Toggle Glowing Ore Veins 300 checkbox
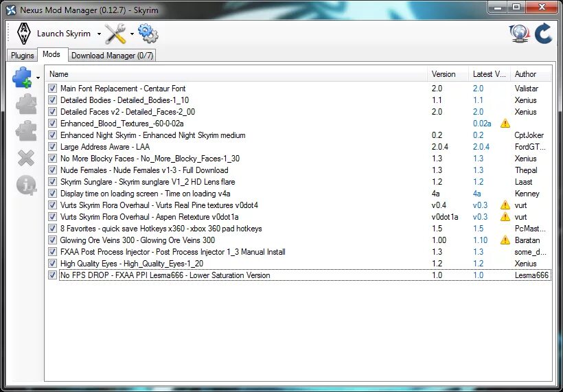The image size is (563, 392). pyautogui.click(x=52, y=240)
